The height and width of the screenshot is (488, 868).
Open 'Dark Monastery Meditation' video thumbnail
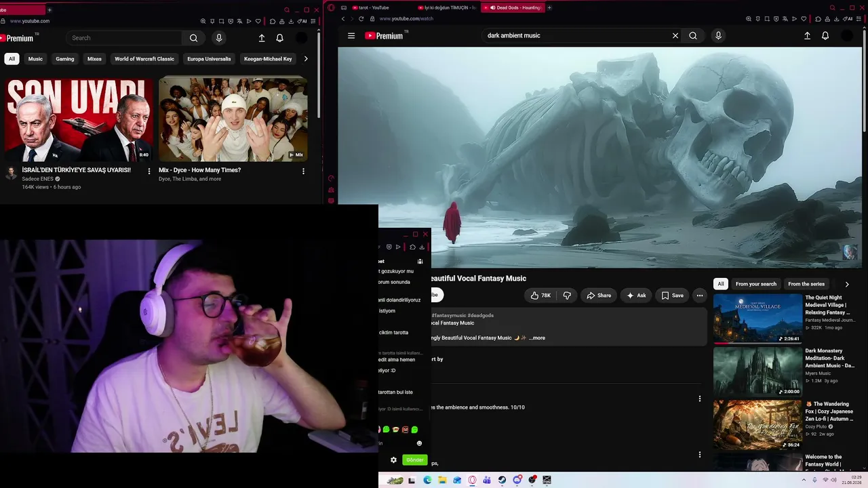(757, 372)
